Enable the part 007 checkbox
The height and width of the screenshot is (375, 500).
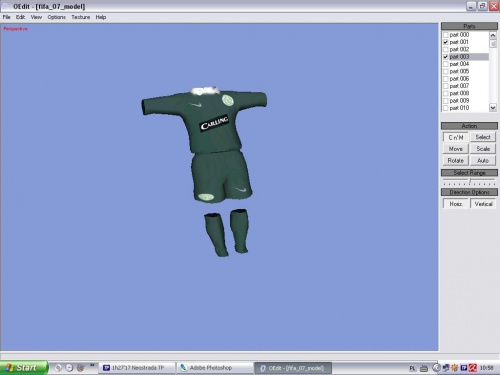coord(445,86)
